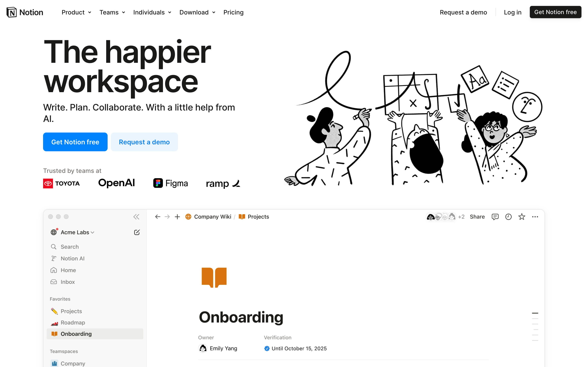Open Roadmap in the Favorites list
The image size is (588, 367).
tap(73, 323)
